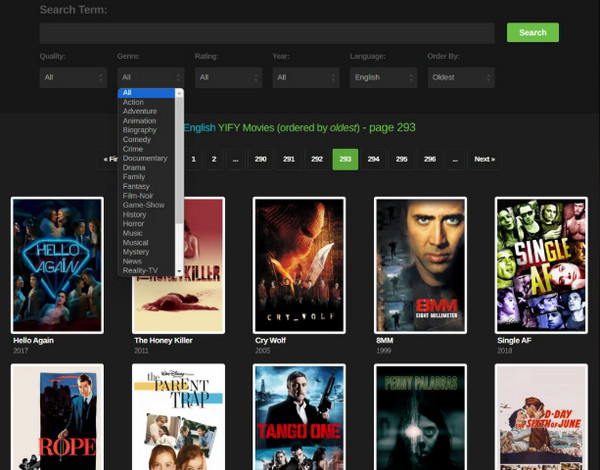Go to page 291
The image size is (600, 470).
[x=289, y=159]
